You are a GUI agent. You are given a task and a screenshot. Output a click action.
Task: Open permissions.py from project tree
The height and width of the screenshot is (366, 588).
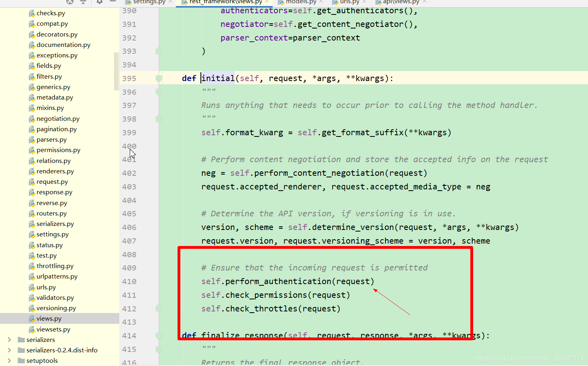[58, 150]
